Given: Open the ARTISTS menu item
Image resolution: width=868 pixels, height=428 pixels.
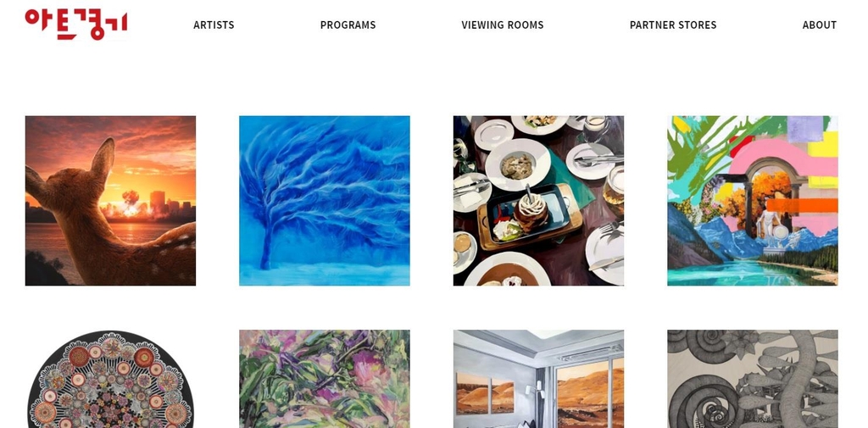Looking at the screenshot, I should 214,25.
